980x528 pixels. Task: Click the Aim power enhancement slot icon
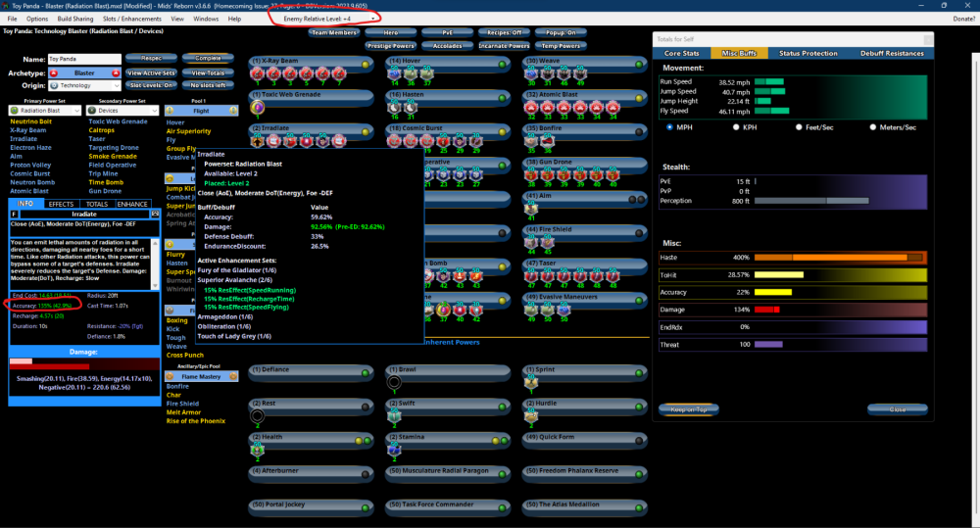click(x=531, y=208)
